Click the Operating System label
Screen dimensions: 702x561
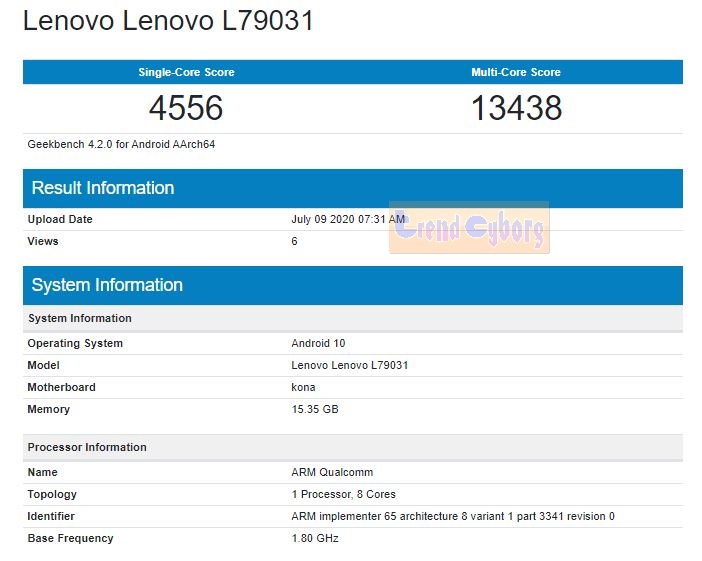75,343
